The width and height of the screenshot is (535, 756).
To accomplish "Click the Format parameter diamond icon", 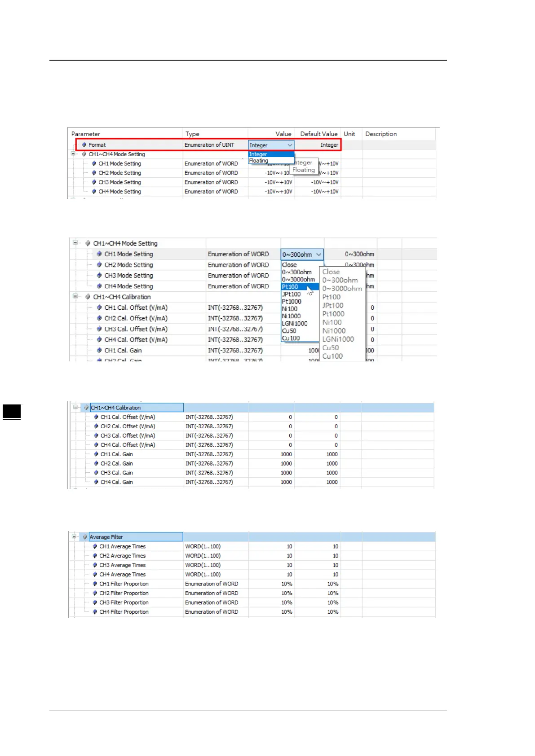I will tap(84, 145).
